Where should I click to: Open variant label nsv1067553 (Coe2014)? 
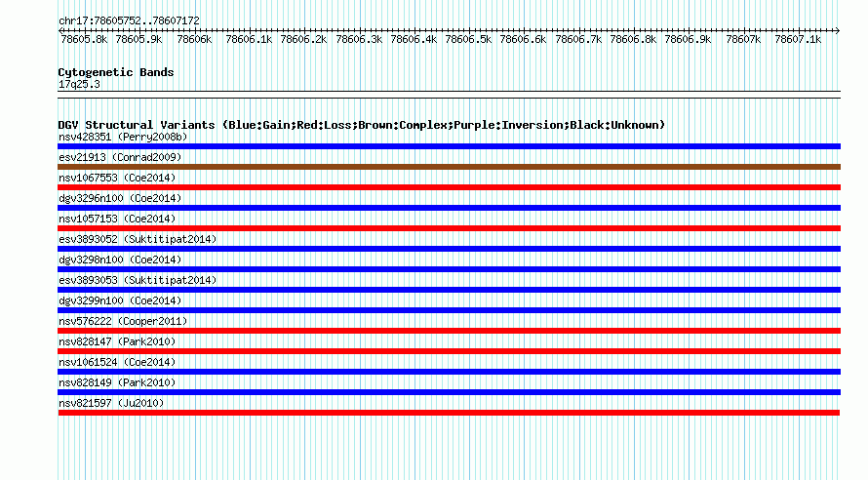117,178
